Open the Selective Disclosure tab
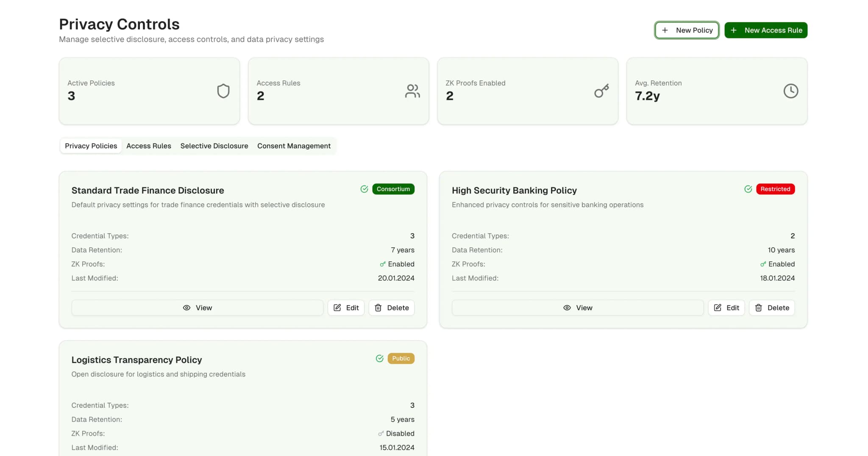The image size is (868, 456). coord(214,146)
